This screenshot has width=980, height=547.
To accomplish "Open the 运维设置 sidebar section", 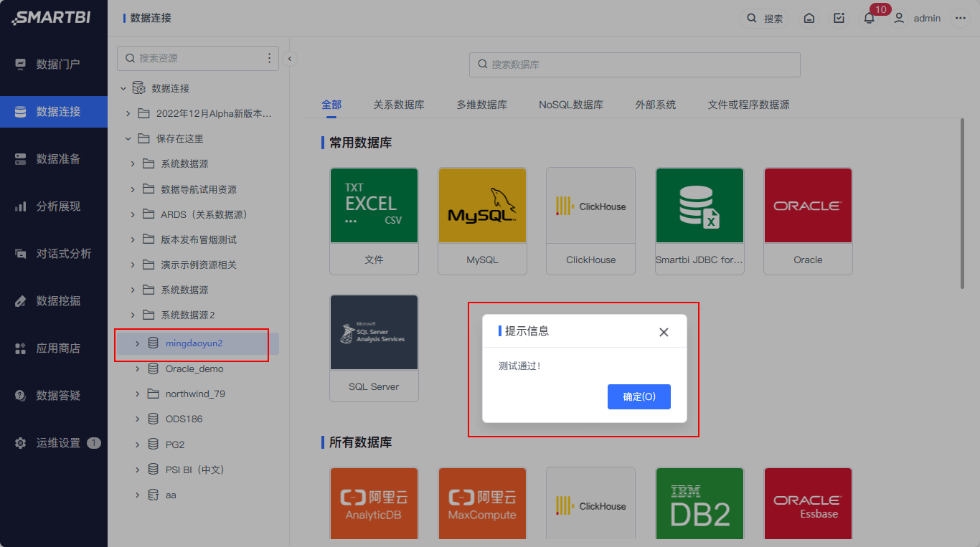I will [54, 442].
